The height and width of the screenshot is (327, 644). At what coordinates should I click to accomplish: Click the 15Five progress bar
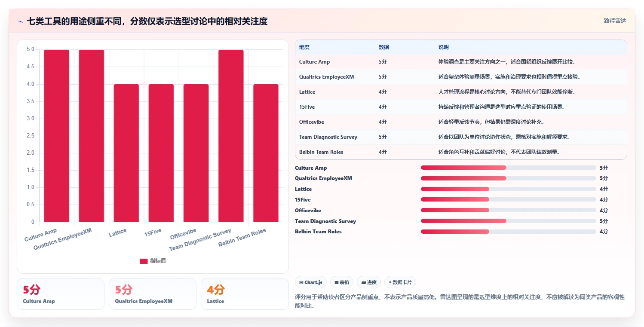click(509, 199)
